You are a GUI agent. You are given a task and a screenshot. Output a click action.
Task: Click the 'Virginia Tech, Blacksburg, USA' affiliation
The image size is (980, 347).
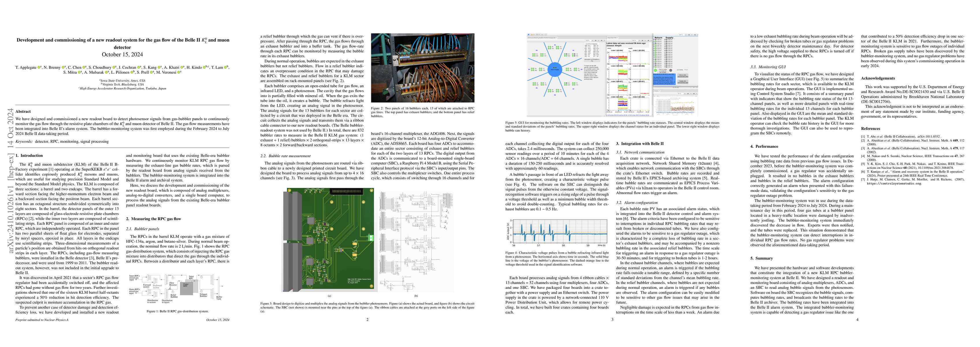[122, 84]
